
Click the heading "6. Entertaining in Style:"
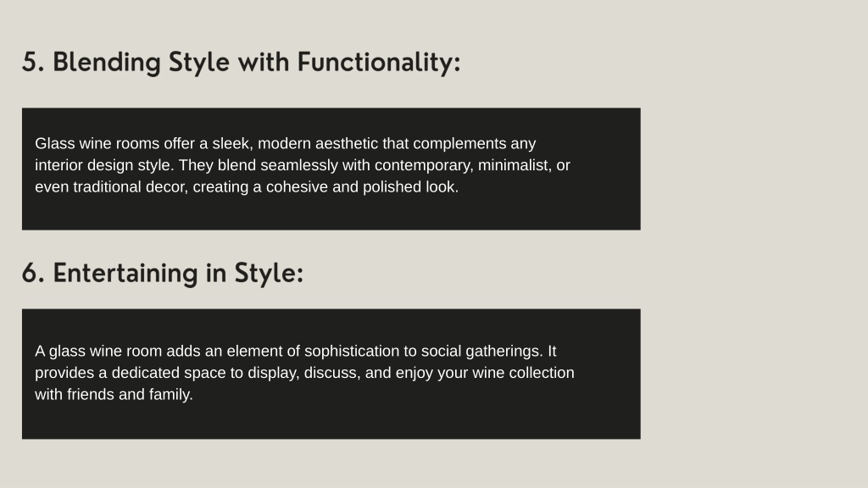[163, 274]
